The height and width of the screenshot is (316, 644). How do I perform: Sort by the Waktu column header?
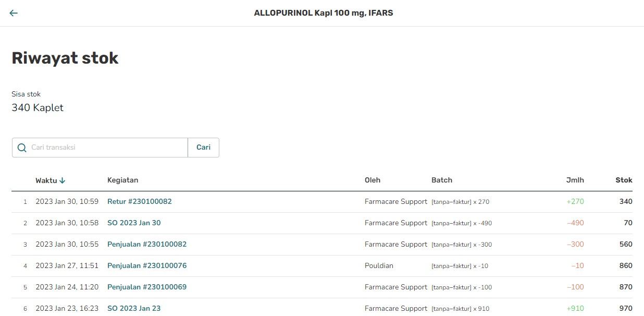46,180
